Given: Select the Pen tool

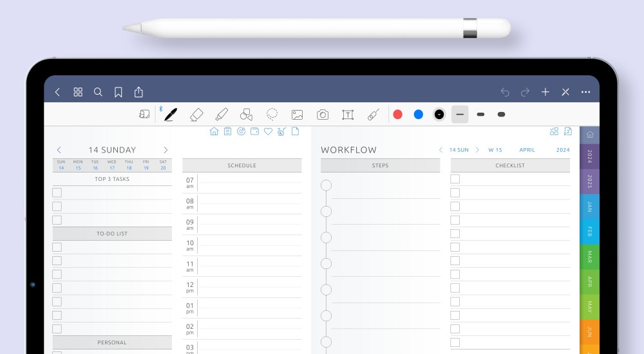Looking at the screenshot, I should click(171, 115).
